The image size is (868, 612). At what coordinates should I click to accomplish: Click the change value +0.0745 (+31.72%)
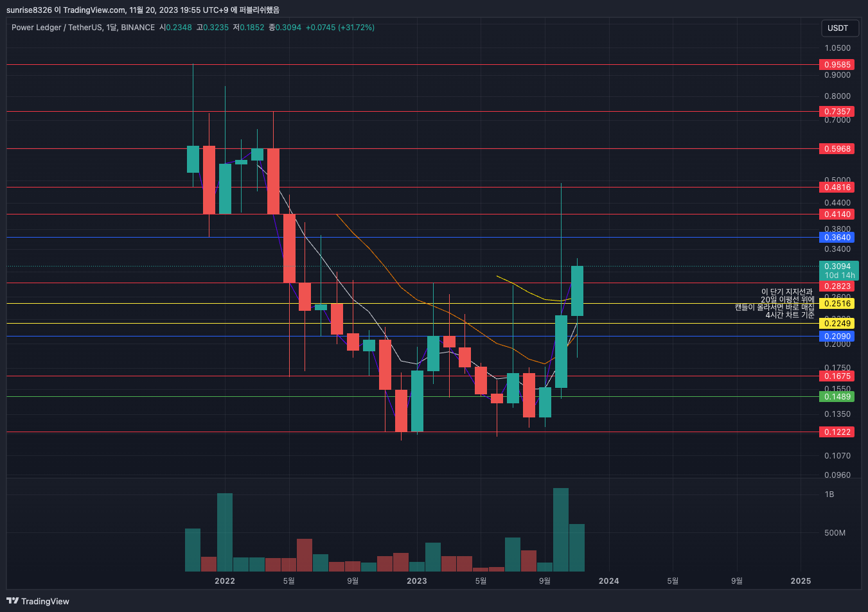coord(340,28)
